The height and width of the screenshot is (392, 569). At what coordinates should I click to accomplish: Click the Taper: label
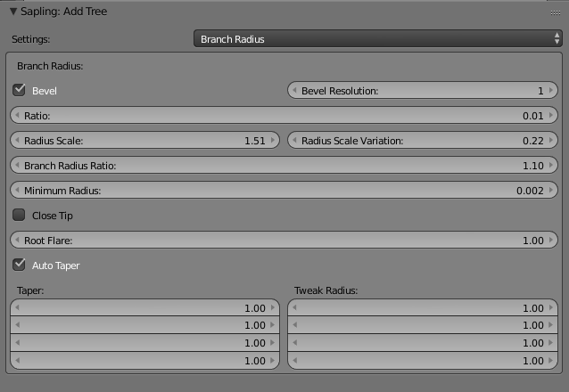(x=30, y=290)
